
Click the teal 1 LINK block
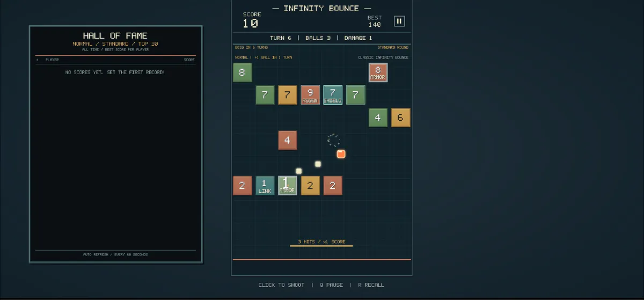click(265, 186)
